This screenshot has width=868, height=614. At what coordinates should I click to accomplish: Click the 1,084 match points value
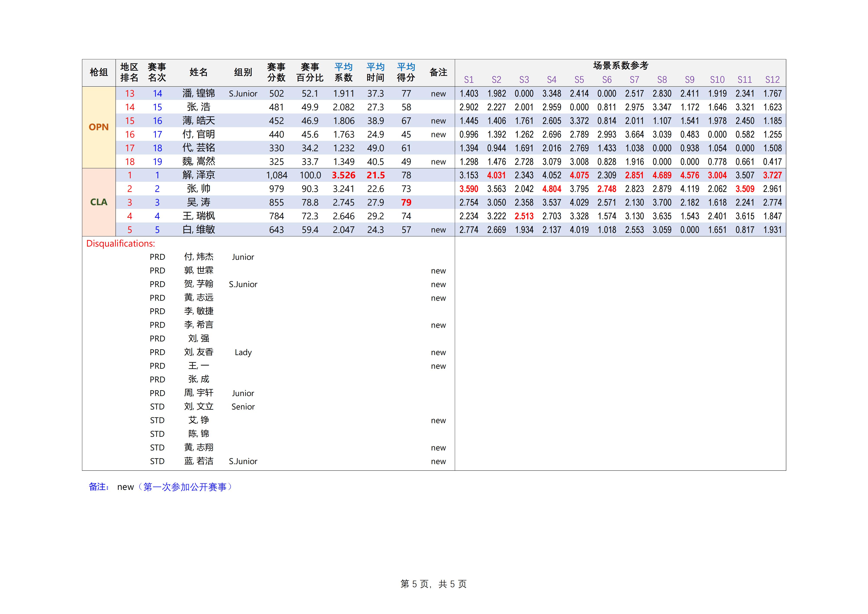276,175
